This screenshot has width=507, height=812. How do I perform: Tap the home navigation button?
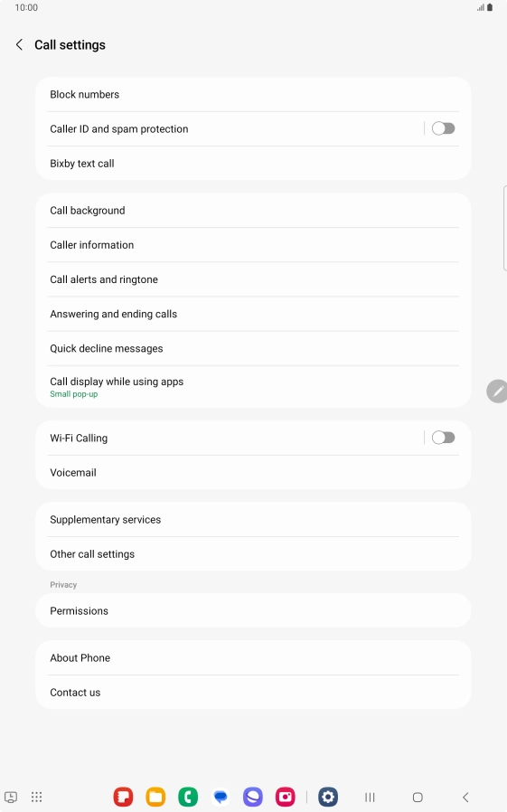coord(418,797)
